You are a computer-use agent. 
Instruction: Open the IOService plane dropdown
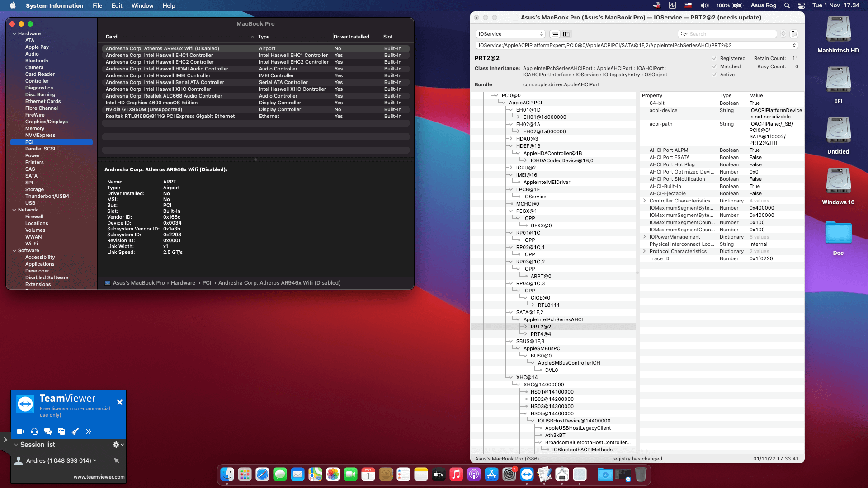pyautogui.click(x=510, y=34)
